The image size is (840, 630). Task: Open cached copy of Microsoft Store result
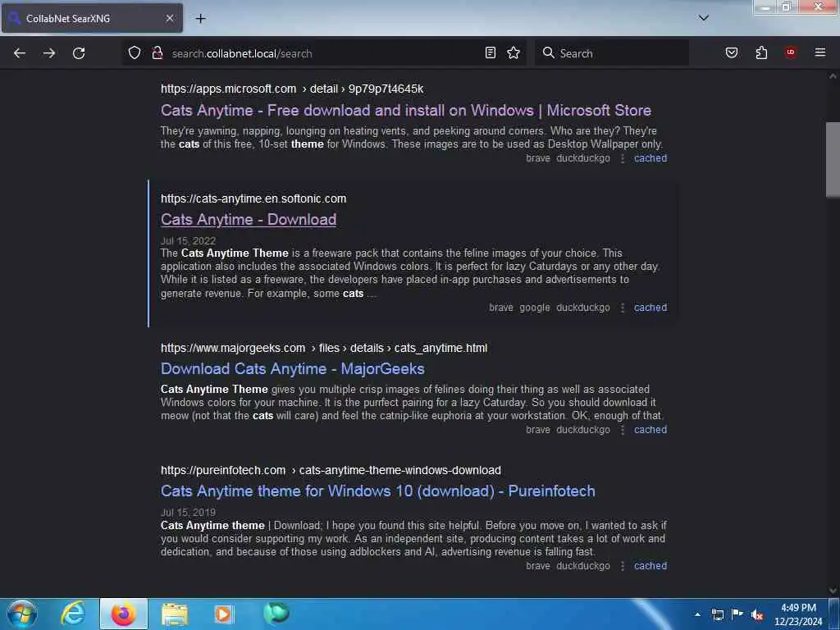[651, 158]
